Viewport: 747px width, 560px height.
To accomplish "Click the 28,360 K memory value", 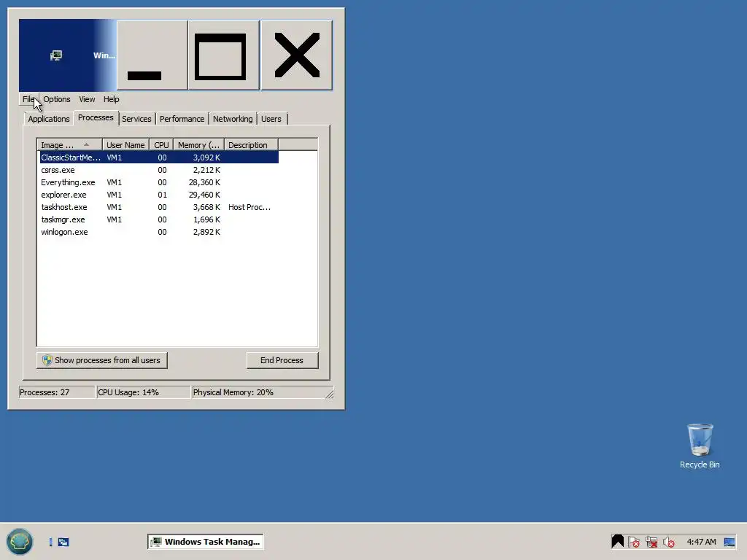I will (204, 182).
